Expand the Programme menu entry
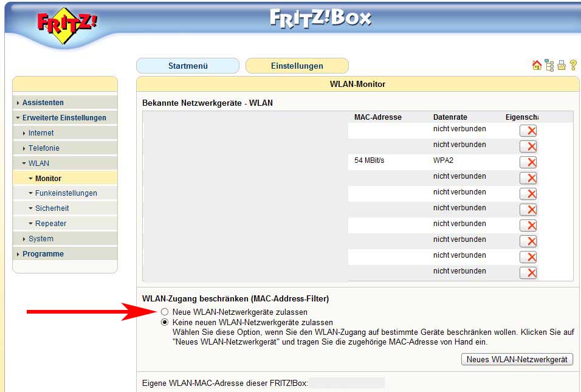Viewport: 581px width, 392px height. click(x=65, y=254)
